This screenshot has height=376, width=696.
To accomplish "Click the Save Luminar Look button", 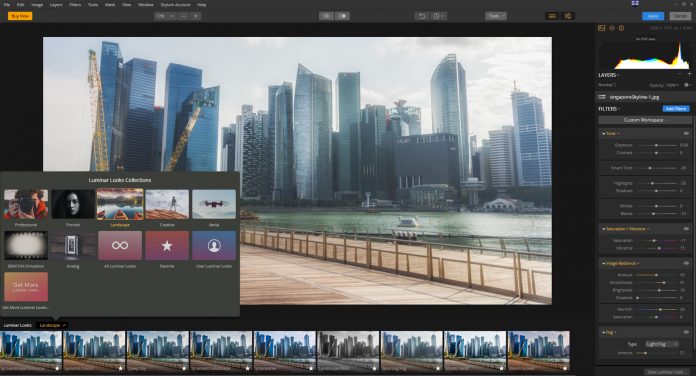I will [666, 372].
